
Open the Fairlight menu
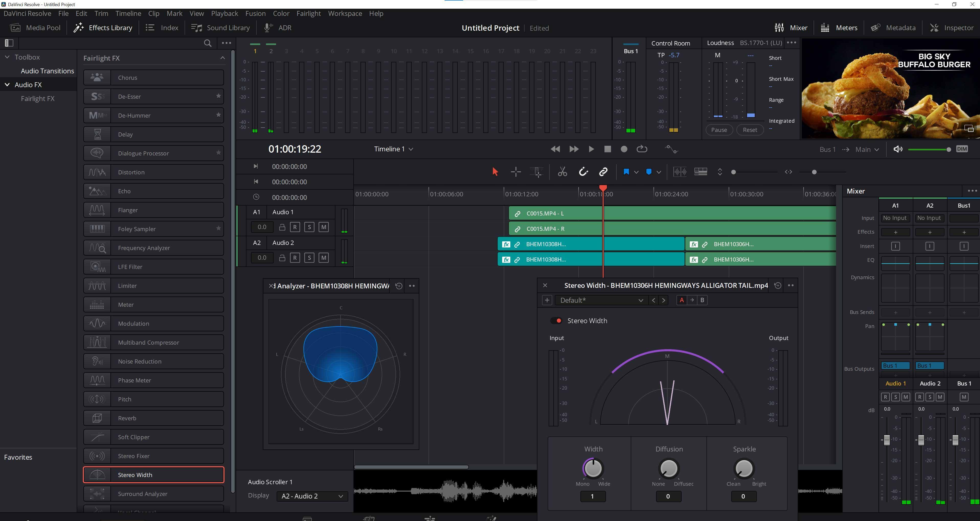(x=308, y=13)
